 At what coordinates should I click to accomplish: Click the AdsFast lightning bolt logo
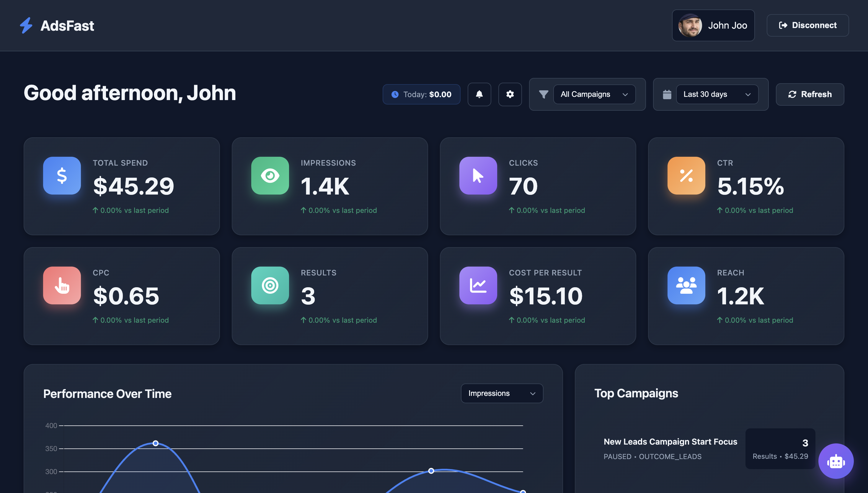click(x=25, y=25)
